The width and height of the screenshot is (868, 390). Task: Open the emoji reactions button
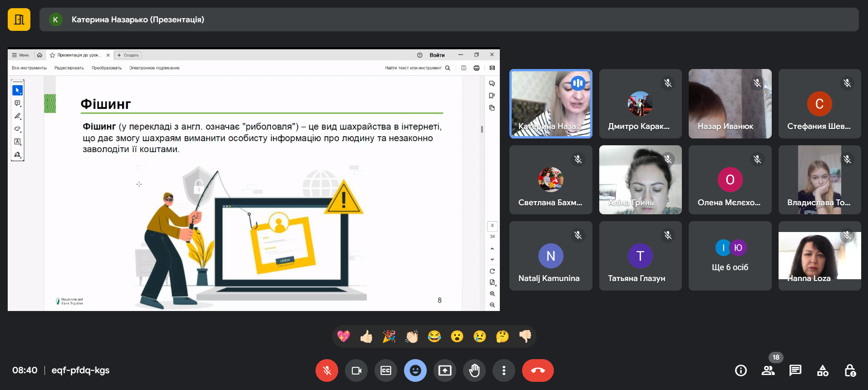[415, 370]
